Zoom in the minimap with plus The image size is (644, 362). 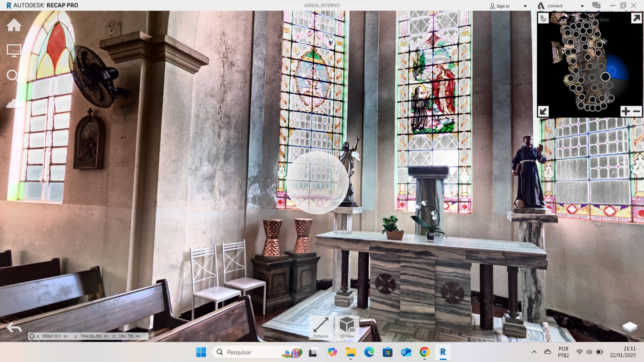point(625,111)
